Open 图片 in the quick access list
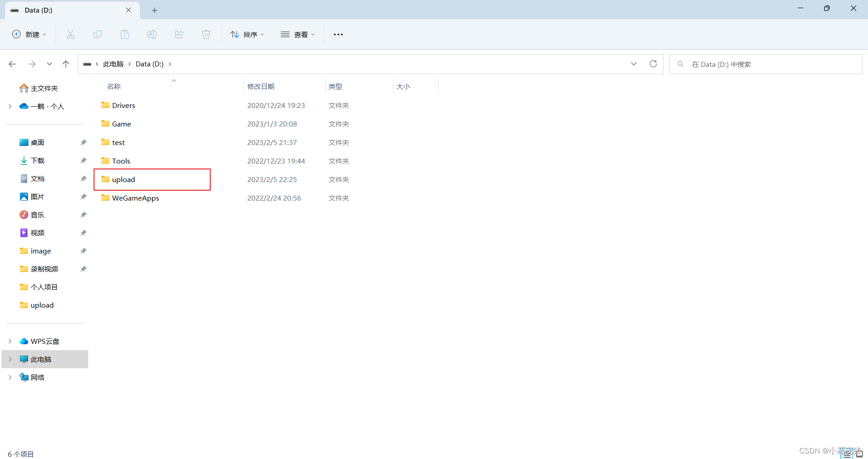868x459 pixels. point(38,197)
